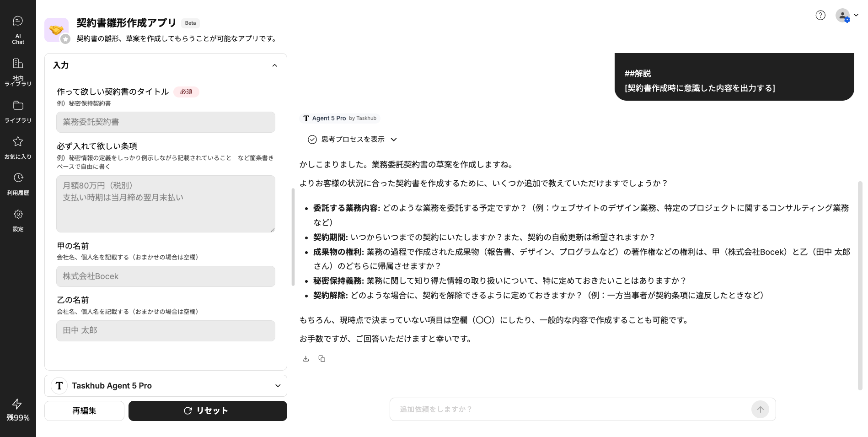Open お気に入り star in sidebar
Screen dimensions: 868x437
18,147
